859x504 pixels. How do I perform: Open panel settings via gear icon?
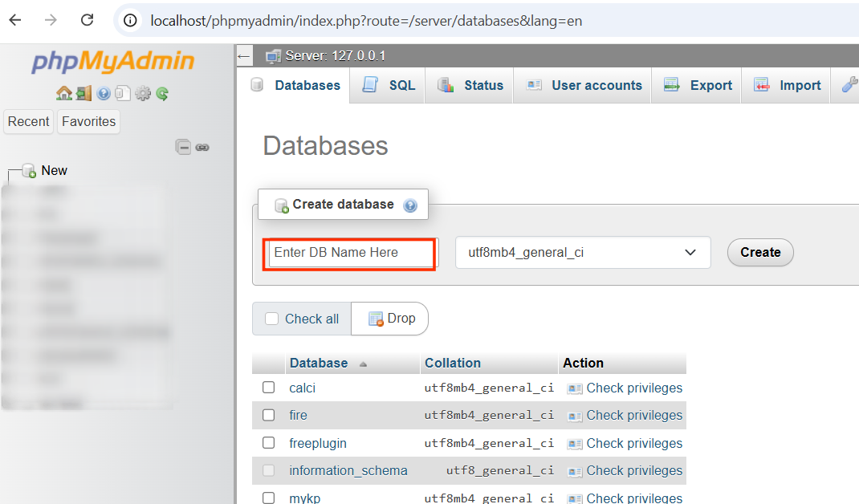click(x=142, y=93)
